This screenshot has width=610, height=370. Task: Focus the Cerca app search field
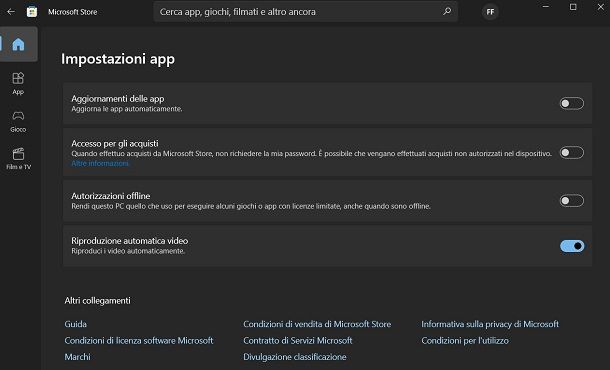305,12
